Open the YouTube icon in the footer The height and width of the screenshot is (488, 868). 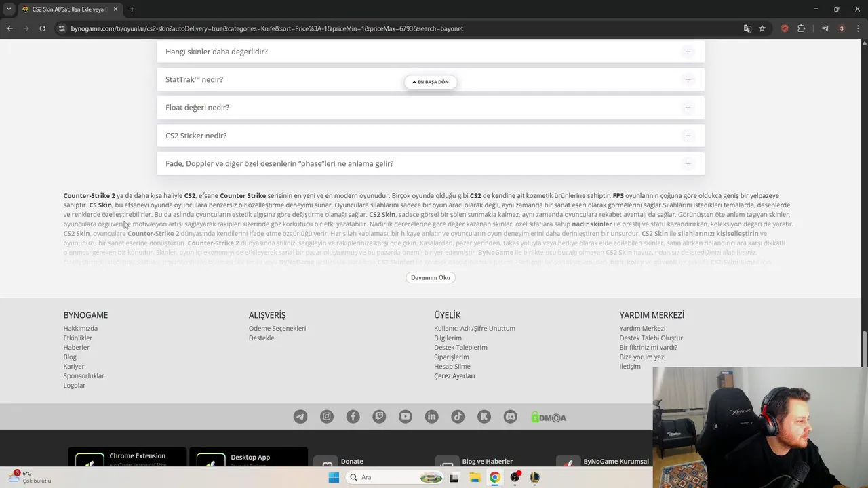406,417
